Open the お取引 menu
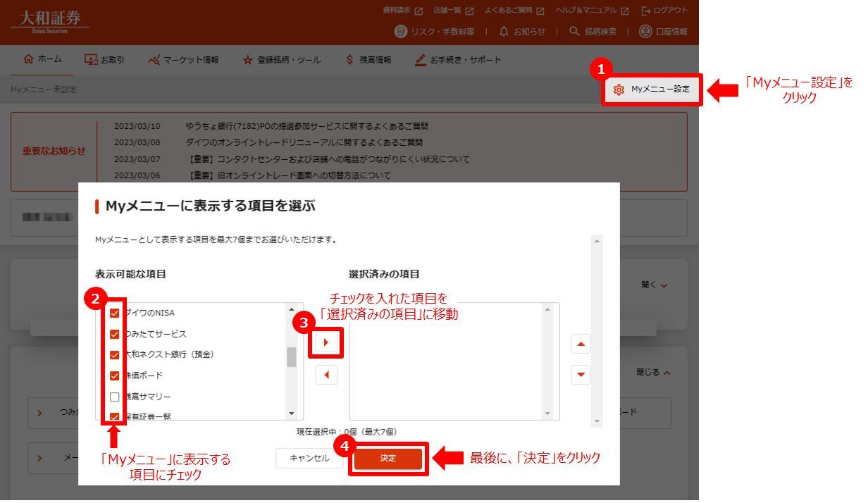 [104, 60]
